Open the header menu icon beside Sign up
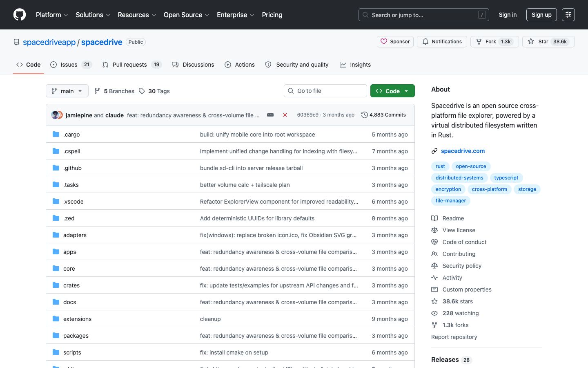Screen dimensions: 588x368 click(568, 15)
